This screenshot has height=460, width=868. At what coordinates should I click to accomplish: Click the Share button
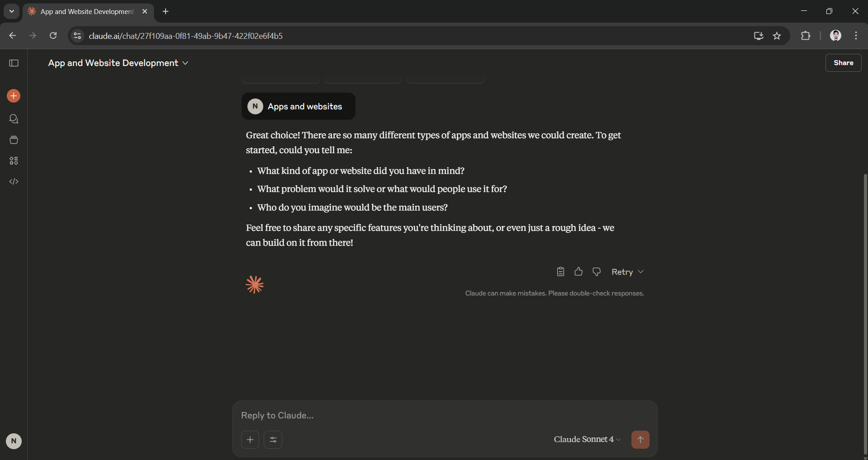pyautogui.click(x=843, y=63)
